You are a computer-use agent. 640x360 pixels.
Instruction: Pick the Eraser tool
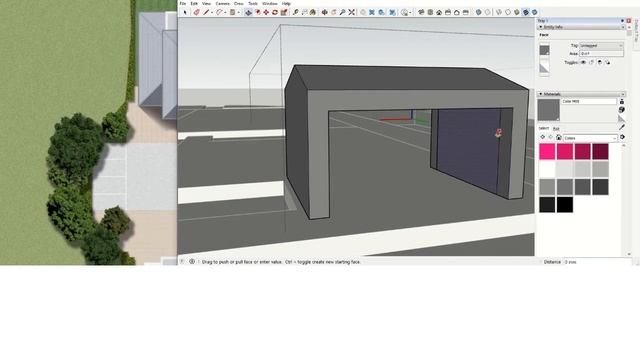coord(196,12)
